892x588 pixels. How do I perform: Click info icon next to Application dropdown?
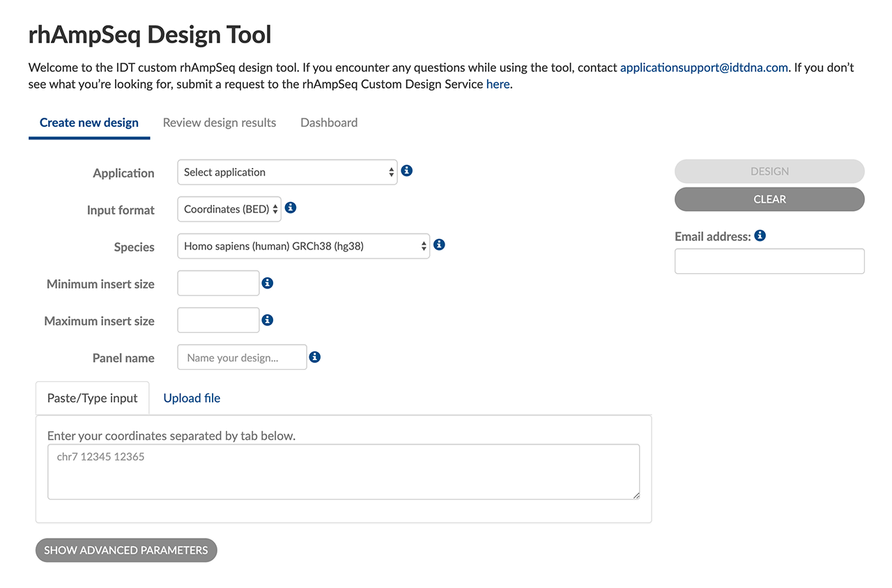pos(407,171)
